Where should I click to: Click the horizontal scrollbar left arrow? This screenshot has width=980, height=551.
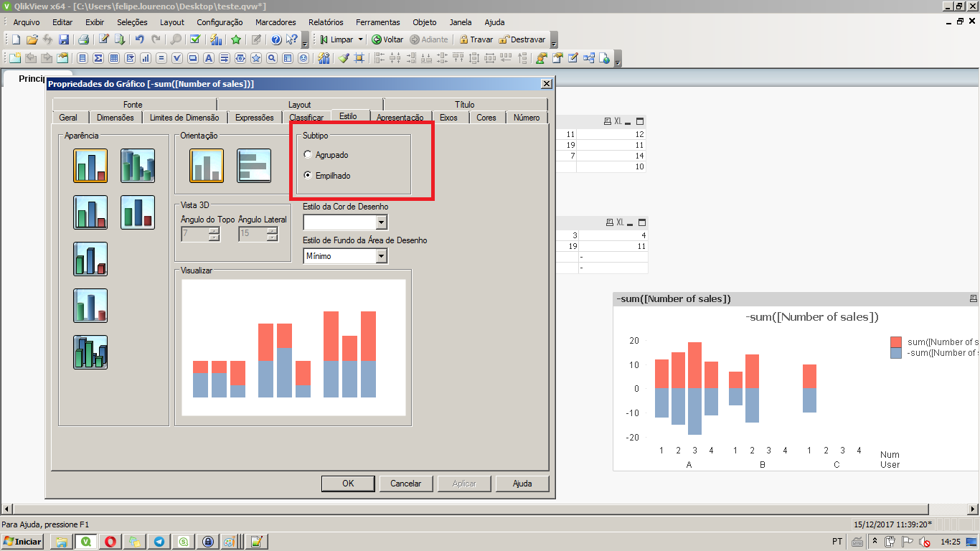(x=6, y=509)
